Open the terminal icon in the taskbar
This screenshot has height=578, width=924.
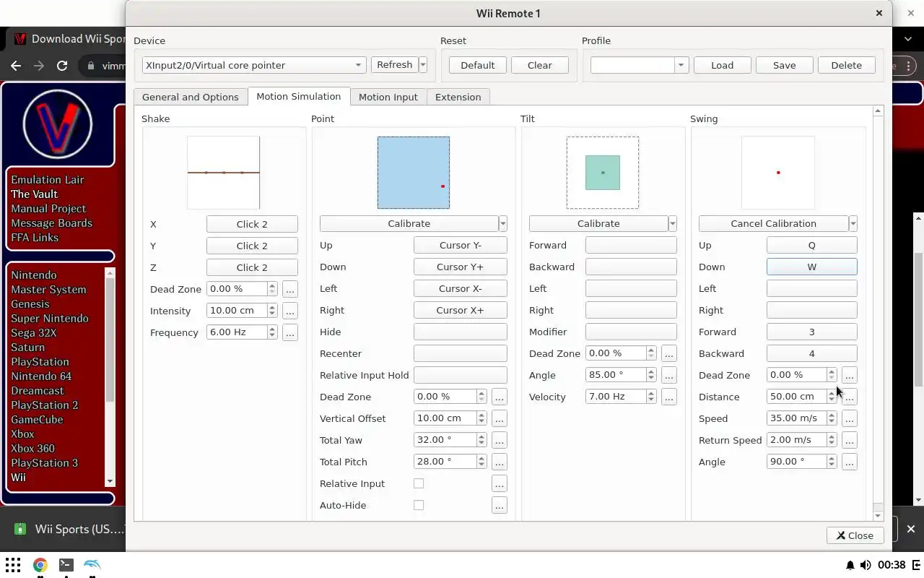click(66, 565)
